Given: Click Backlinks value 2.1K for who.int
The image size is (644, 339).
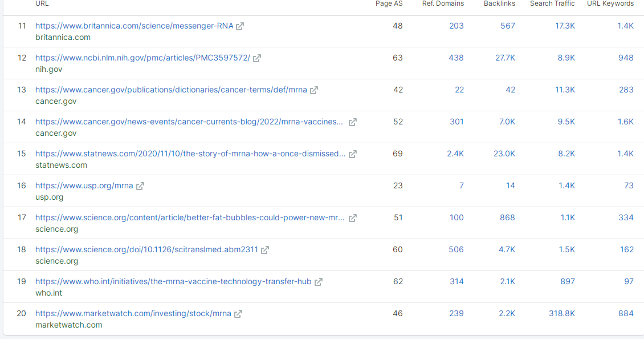Looking at the screenshot, I should pyautogui.click(x=507, y=281).
